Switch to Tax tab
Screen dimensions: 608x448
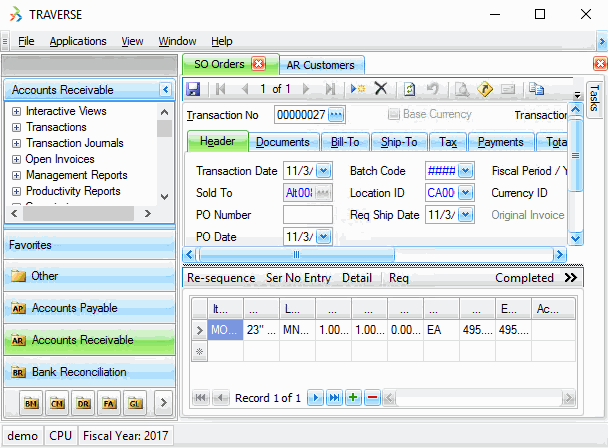point(448,142)
